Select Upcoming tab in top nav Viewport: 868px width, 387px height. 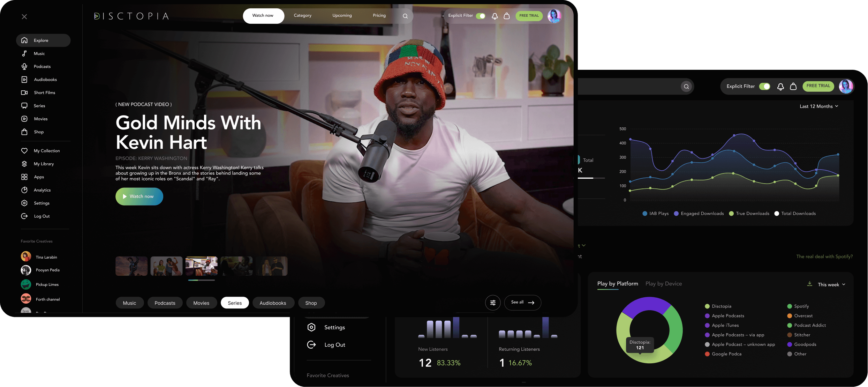click(342, 16)
